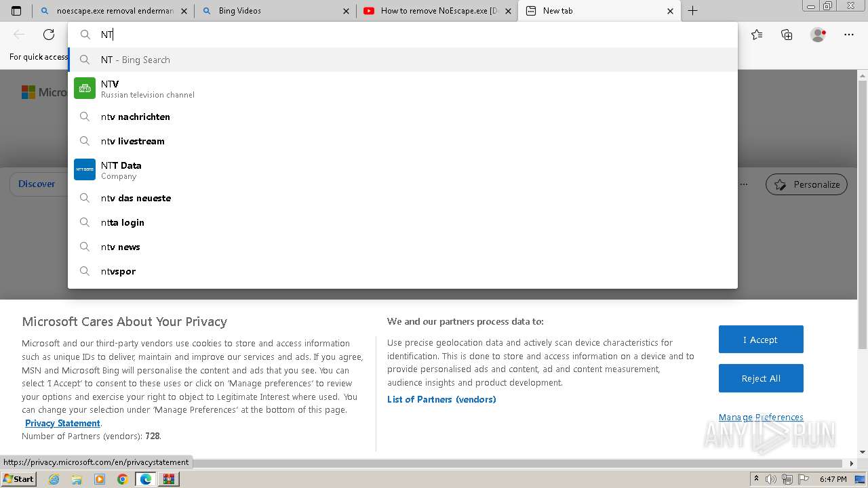The width and height of the screenshot is (868, 488).
Task: Close the noescape.exe removal tab
Action: click(x=184, y=11)
